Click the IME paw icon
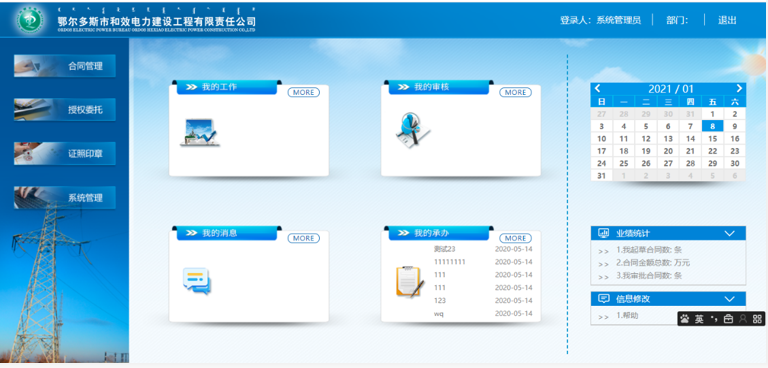768x368 pixels. coord(685,319)
